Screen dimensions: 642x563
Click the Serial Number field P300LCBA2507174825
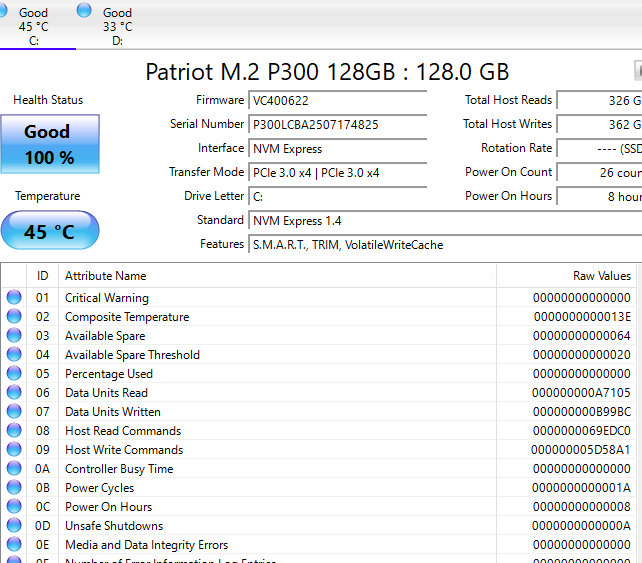click(x=337, y=124)
